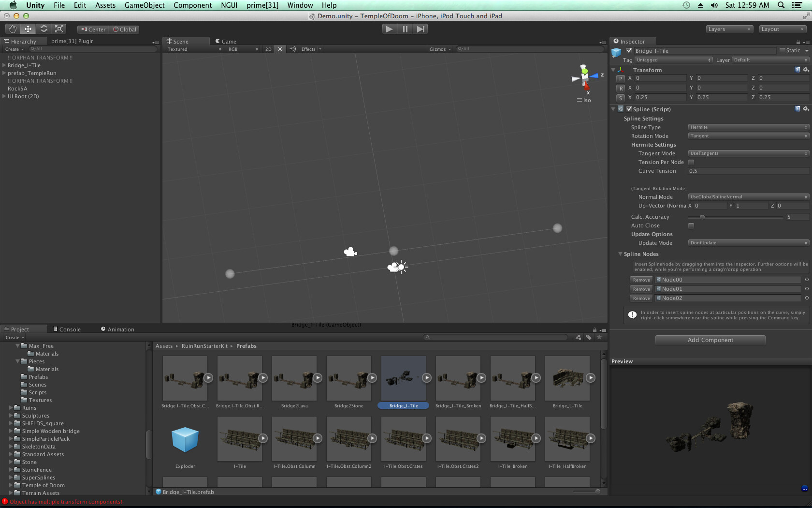This screenshot has width=812, height=508.
Task: Open the Layers dropdown in the toolbar
Action: 729,29
